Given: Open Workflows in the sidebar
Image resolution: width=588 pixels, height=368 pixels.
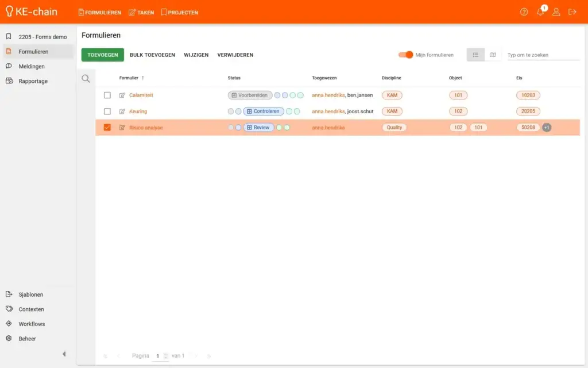Looking at the screenshot, I should [x=32, y=324].
